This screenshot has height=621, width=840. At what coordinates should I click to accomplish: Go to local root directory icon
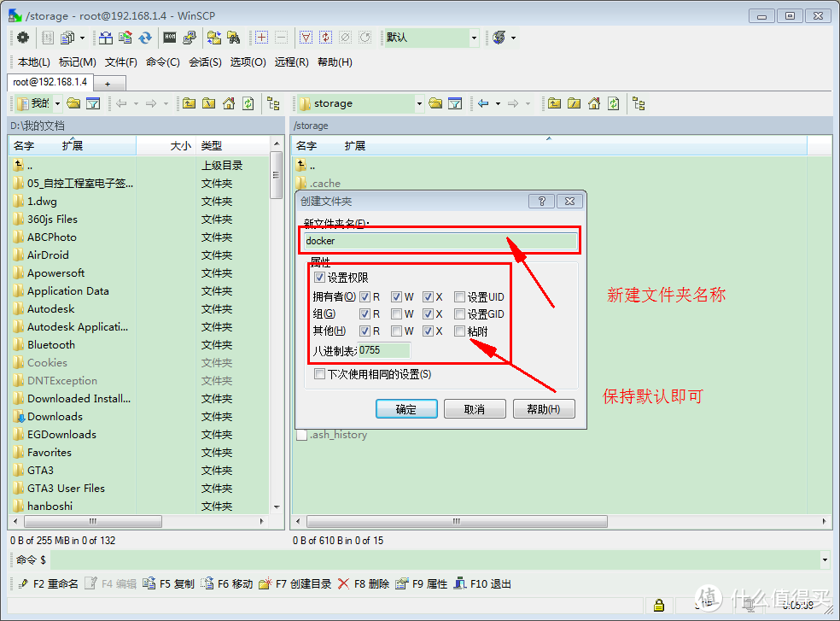209,103
